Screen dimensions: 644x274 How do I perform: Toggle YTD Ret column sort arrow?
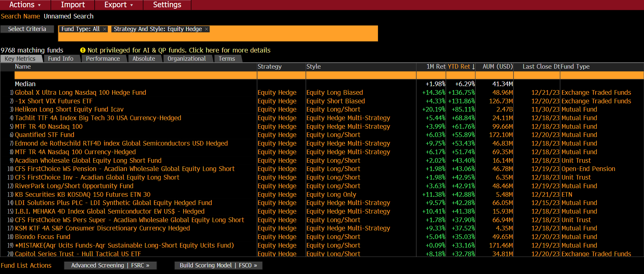473,67
